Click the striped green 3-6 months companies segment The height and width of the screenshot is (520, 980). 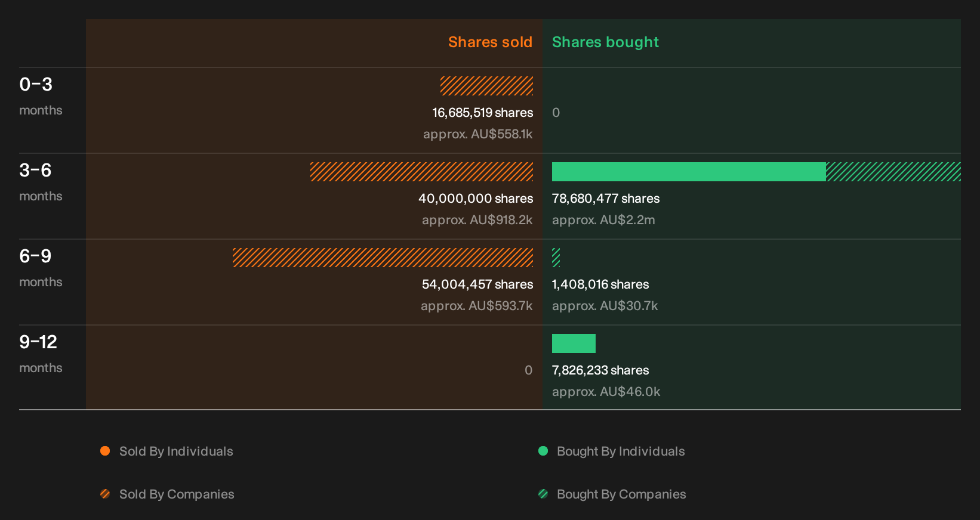click(893, 172)
